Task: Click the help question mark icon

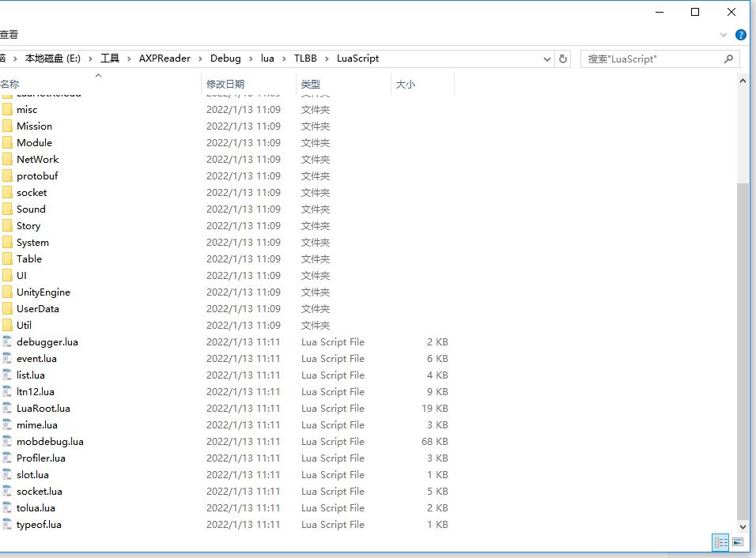Action: click(x=740, y=35)
